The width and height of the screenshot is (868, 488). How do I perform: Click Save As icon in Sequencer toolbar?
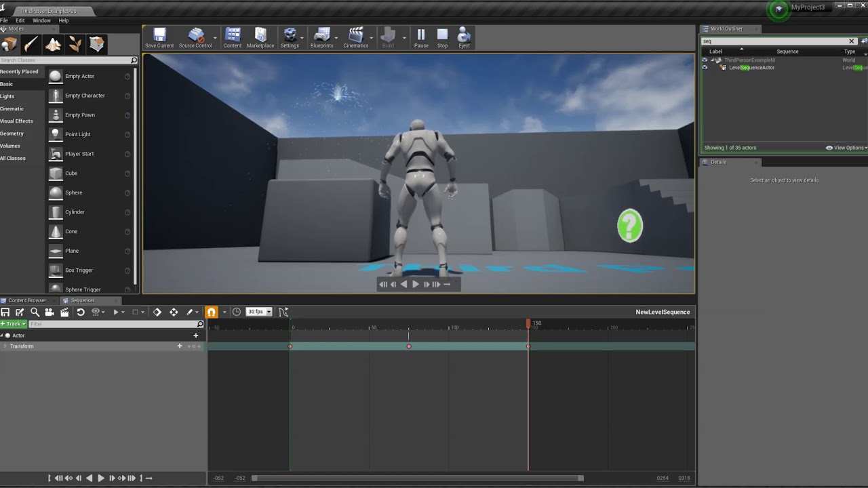pos(20,312)
